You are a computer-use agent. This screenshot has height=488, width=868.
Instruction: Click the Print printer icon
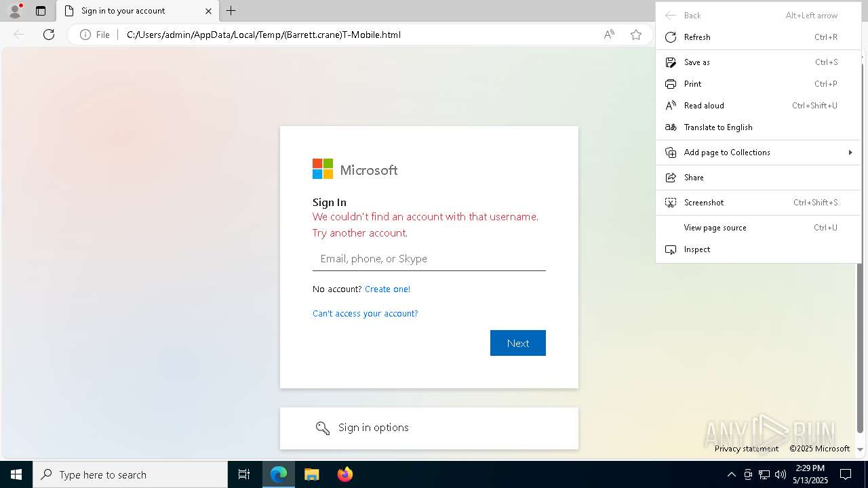(x=671, y=84)
